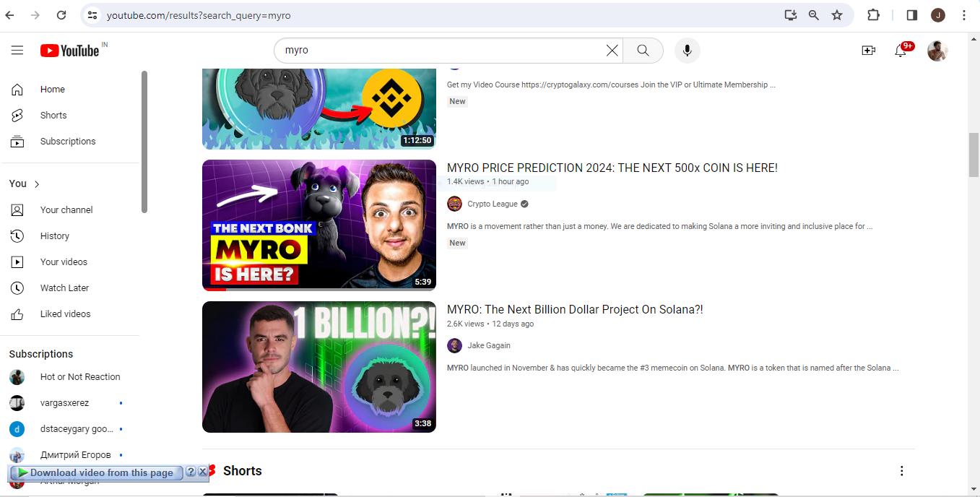Open MYRO PRICE PREDICTION 2024 video title
The width and height of the screenshot is (980, 497).
pos(612,168)
